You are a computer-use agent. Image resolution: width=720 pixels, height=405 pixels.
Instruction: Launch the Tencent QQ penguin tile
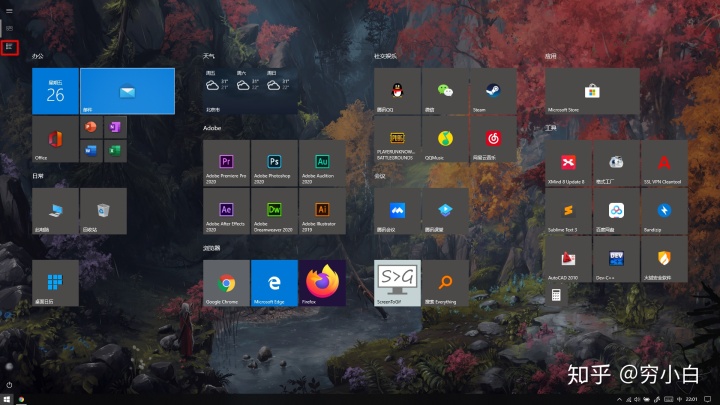point(397,91)
